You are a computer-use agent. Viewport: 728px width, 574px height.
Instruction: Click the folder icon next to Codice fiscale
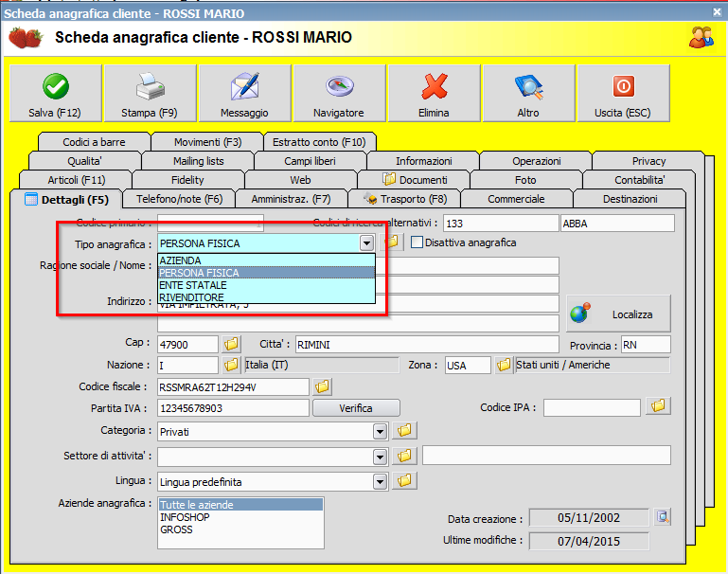(x=322, y=386)
